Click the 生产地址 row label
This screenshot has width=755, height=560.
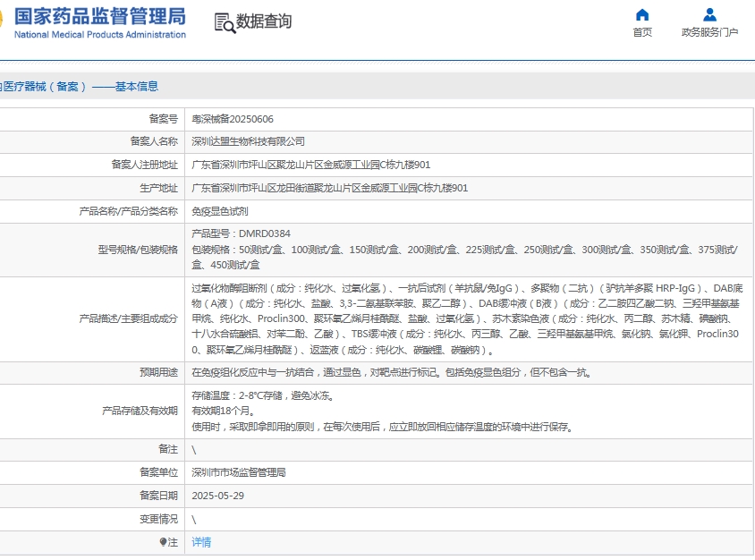[x=159, y=188]
